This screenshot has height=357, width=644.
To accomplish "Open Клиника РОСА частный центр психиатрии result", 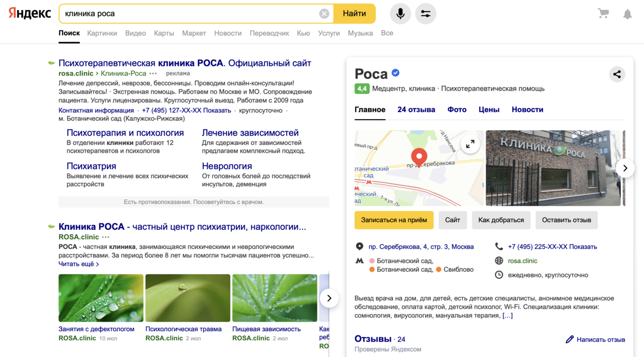I will point(182,227).
